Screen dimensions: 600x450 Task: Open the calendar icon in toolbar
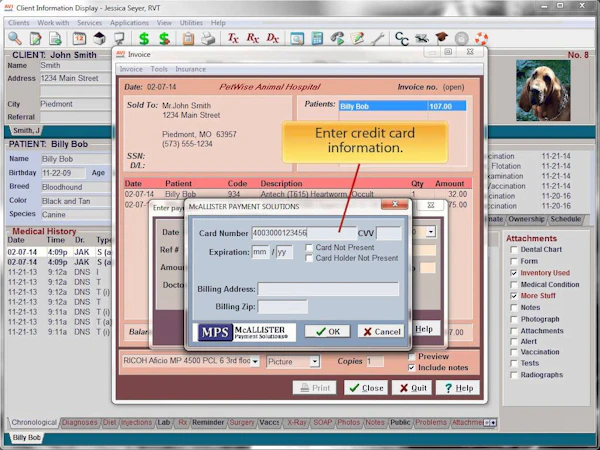(79, 38)
